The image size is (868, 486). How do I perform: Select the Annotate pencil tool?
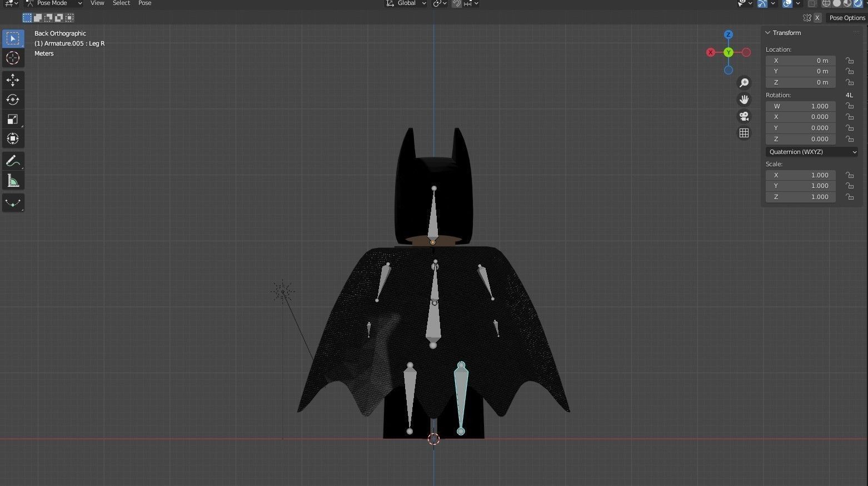click(x=13, y=161)
